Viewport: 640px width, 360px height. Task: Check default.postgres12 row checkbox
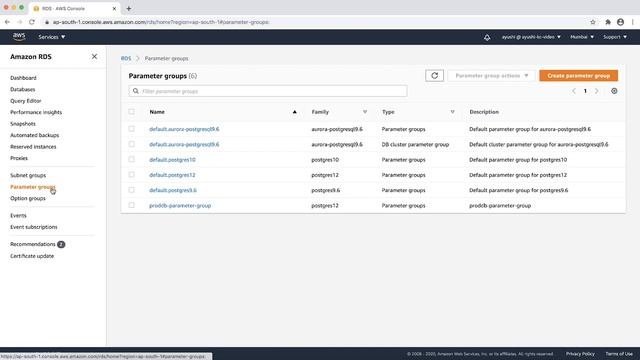click(x=131, y=175)
